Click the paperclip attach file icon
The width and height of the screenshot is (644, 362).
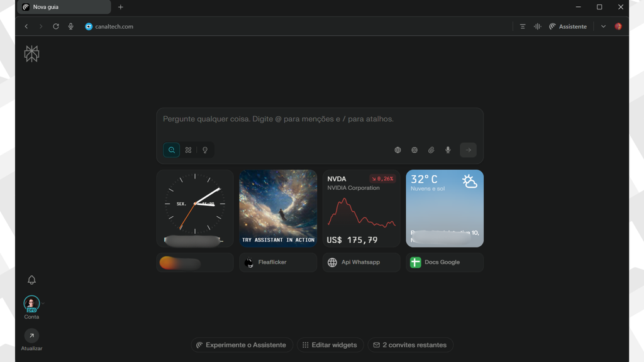[x=431, y=150]
